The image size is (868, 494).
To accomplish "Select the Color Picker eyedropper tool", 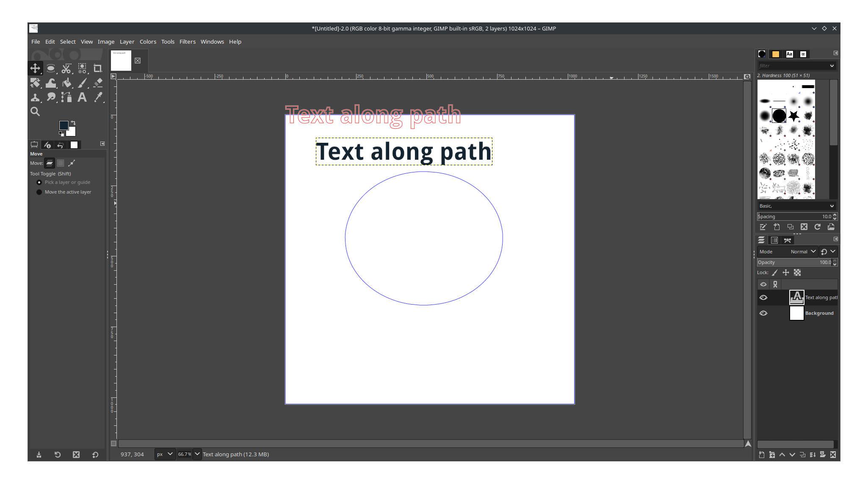I will tap(98, 97).
